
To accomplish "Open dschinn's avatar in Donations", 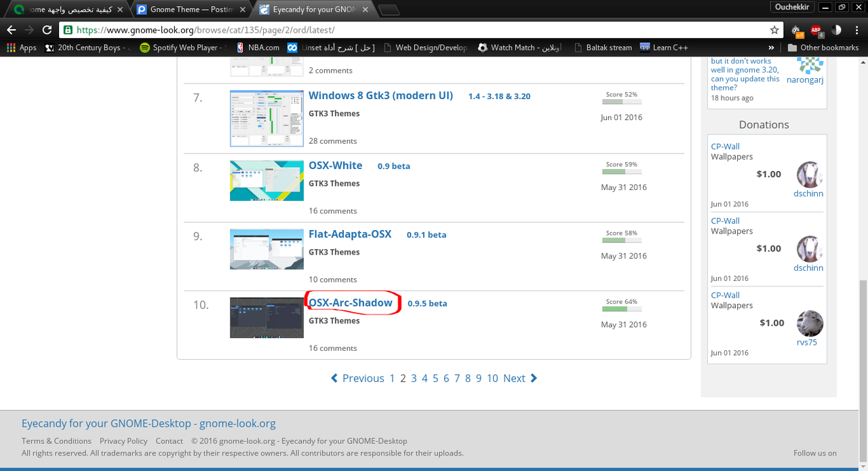I will 809,175.
